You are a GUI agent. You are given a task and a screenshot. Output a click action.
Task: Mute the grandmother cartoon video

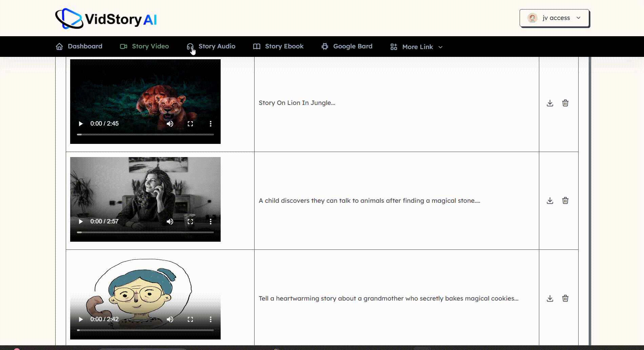click(x=170, y=319)
